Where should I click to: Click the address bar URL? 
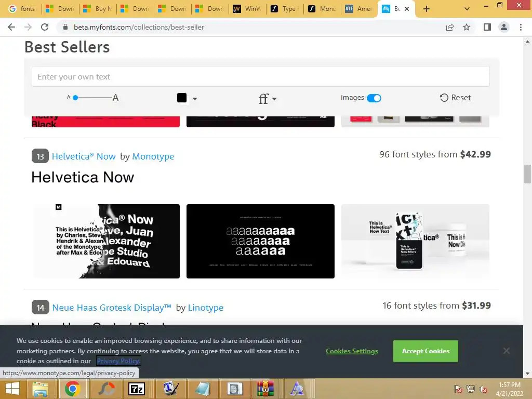[x=139, y=27]
